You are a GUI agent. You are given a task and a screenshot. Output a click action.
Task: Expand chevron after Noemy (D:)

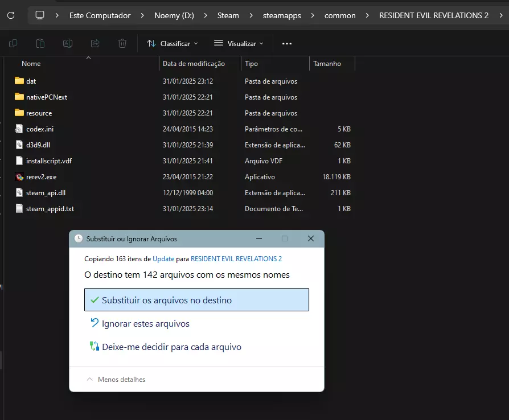point(206,15)
